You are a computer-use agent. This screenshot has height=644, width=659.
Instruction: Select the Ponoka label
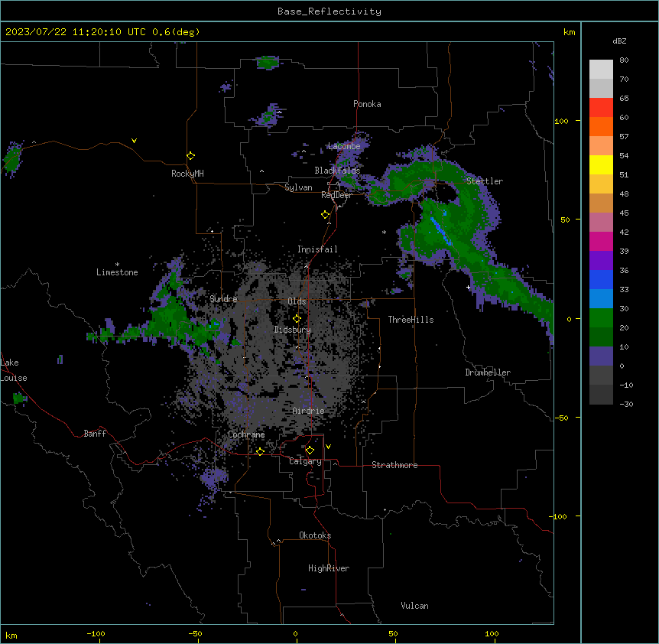[x=367, y=104]
